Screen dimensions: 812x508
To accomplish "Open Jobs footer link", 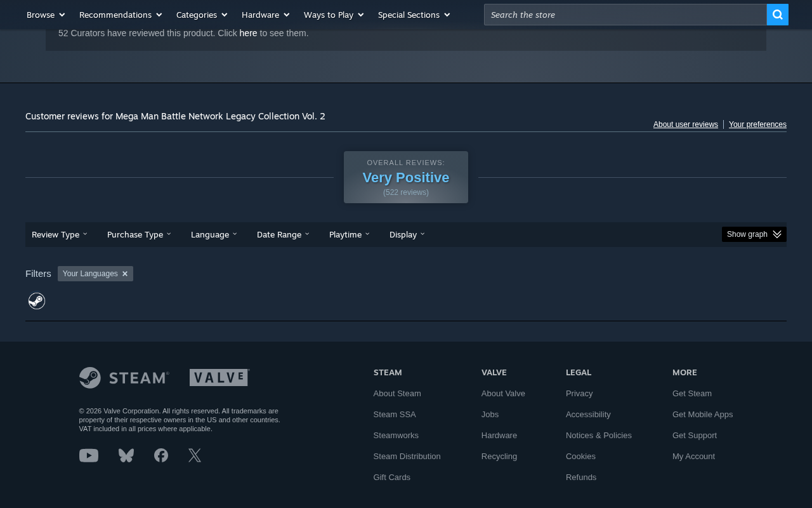I will [490, 415].
